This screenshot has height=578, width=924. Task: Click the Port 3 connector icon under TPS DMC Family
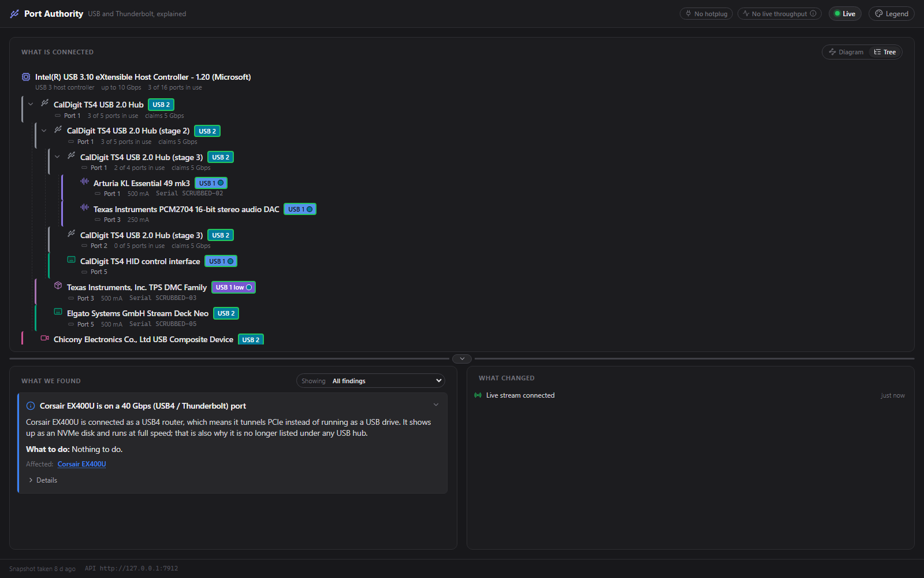point(71,298)
